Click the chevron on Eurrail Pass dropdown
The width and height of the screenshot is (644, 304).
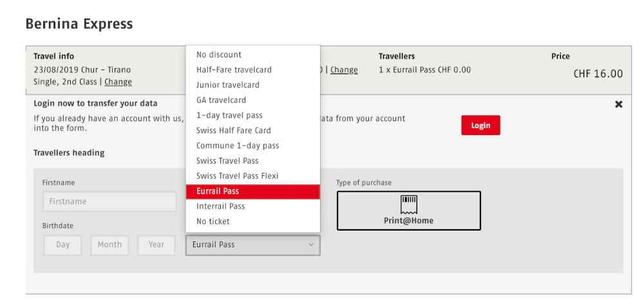(x=311, y=245)
